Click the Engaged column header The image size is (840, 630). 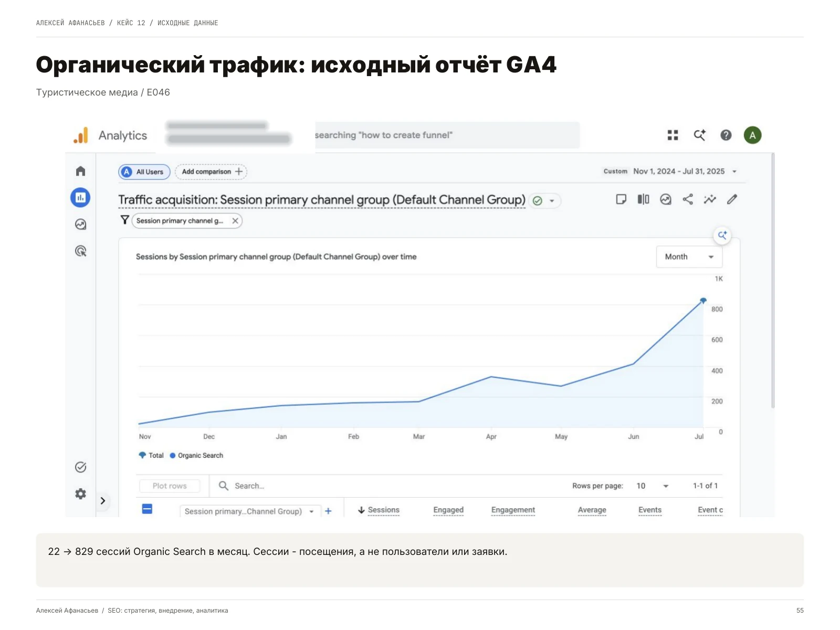coord(448,510)
